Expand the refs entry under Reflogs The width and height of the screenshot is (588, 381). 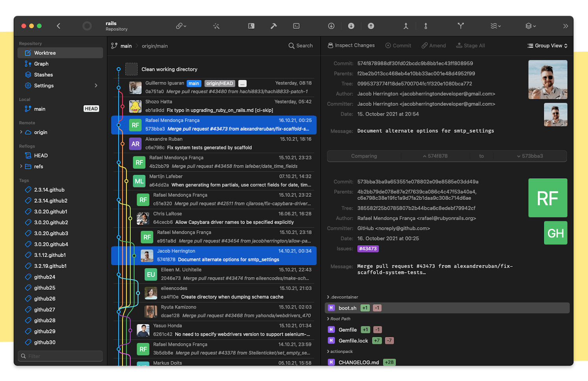[21, 166]
